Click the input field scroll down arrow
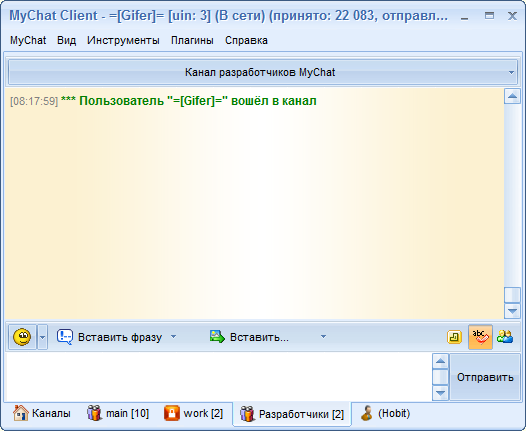This screenshot has width=526, height=431. pos(440,393)
